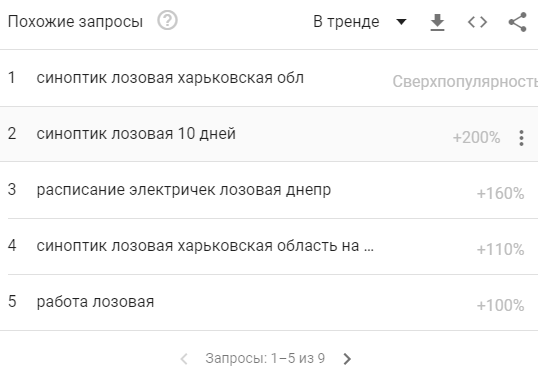Click the +160% growth value
This screenshot has height=377, width=538.
click(501, 193)
